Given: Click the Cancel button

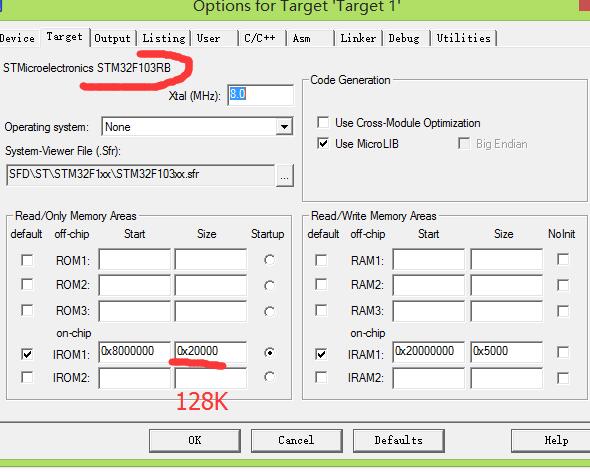Looking at the screenshot, I should pyautogui.click(x=297, y=440).
